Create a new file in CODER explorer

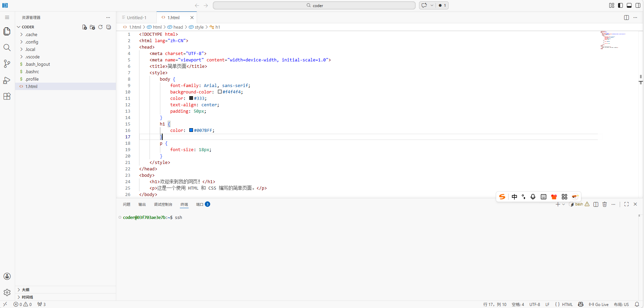(x=84, y=27)
